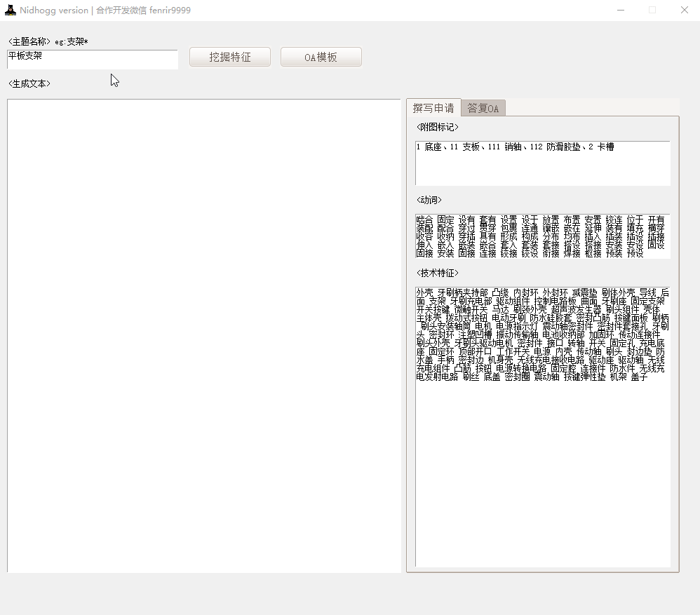
Task: Focus the 主题名称 field containing 平板支架
Action: click(x=93, y=59)
